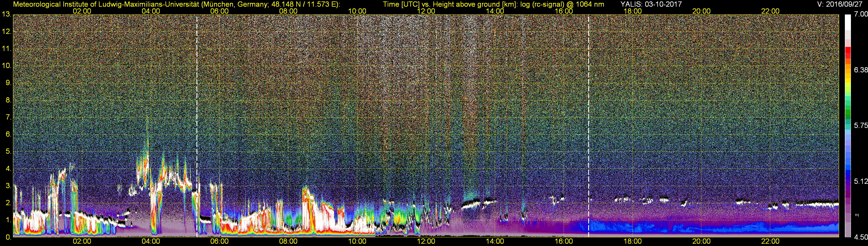Click the 8. km height axis label
This screenshot has height=246, width=868.
coord(8,100)
